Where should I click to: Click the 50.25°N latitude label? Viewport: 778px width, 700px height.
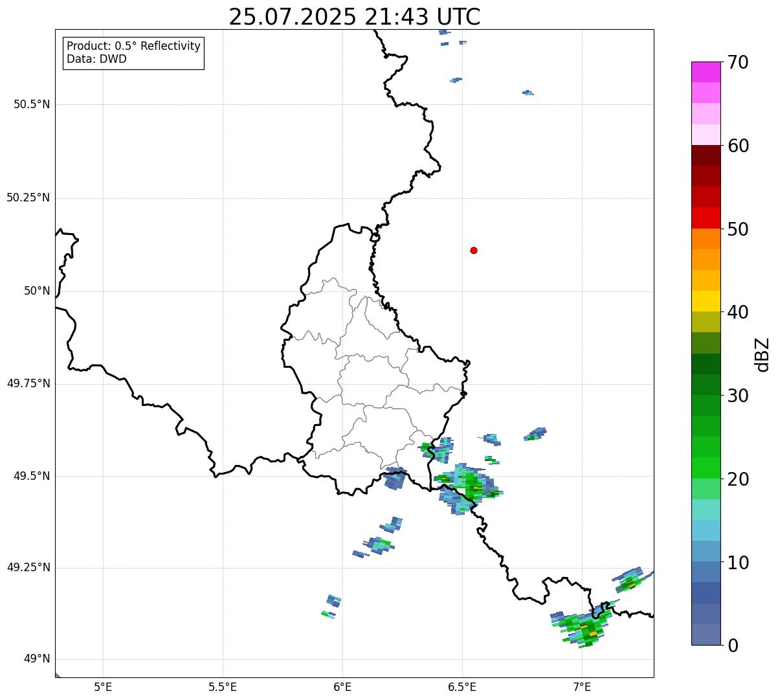28,198
